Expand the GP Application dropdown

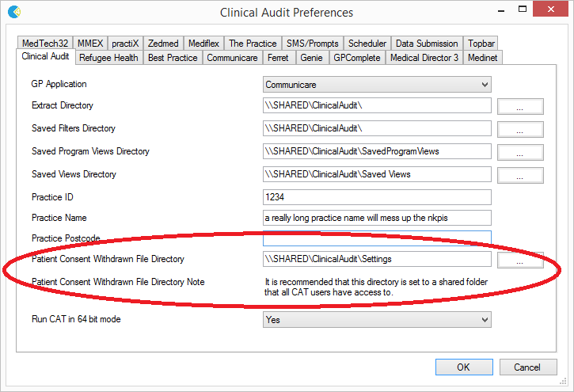point(377,85)
